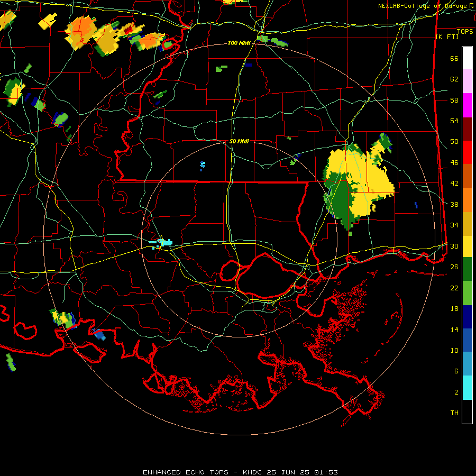Click the legend value 58
Viewport: 476px width, 476px height.
(x=454, y=100)
